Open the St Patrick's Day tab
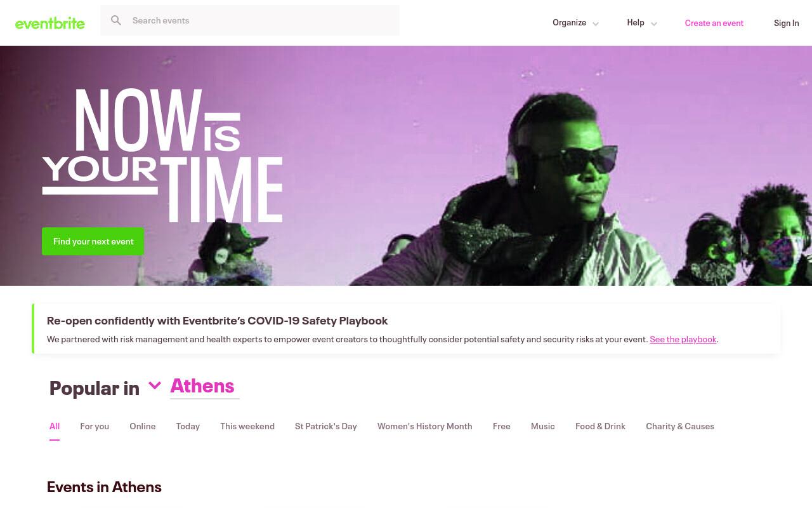 coord(326,426)
